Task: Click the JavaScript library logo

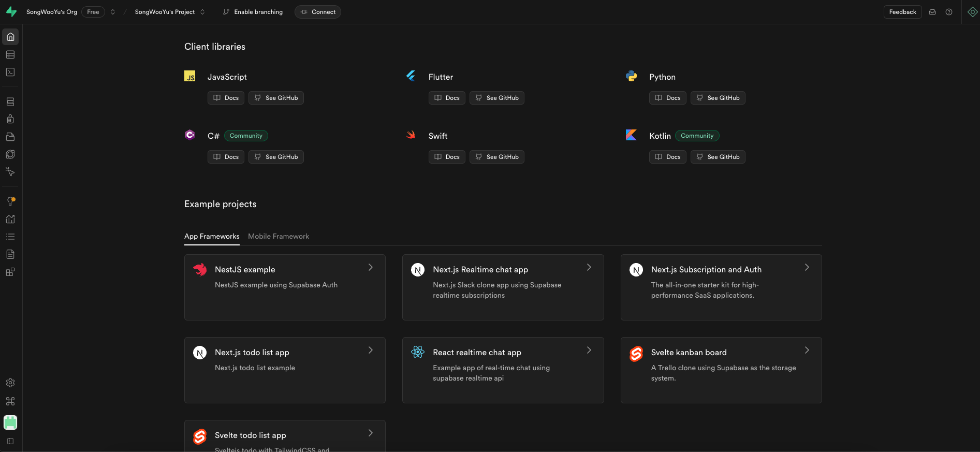Action: [190, 76]
